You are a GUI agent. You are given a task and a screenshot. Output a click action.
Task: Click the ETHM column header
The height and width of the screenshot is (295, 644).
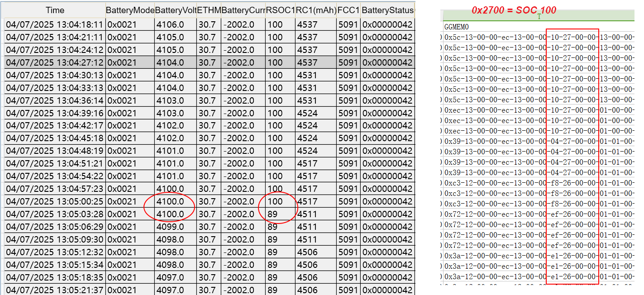[209, 10]
